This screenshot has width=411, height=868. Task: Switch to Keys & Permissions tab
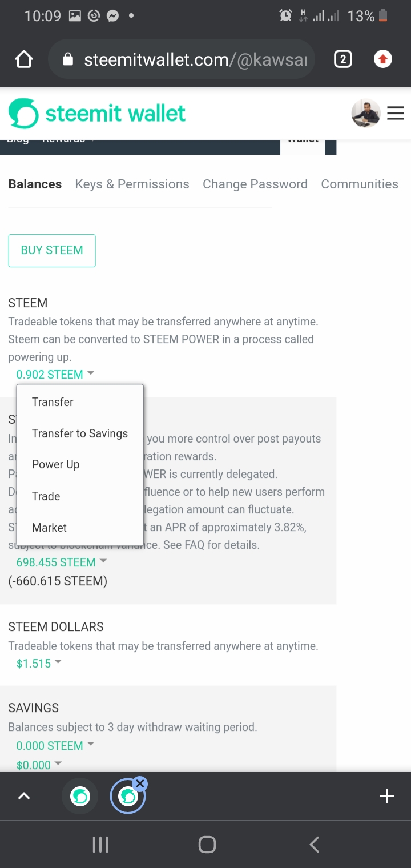(x=132, y=184)
